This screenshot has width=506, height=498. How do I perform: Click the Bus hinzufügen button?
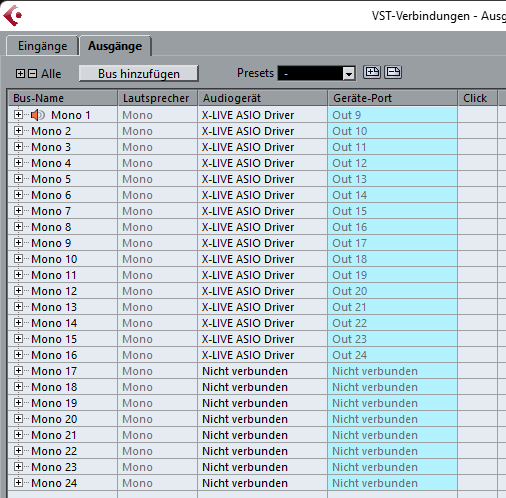click(139, 74)
